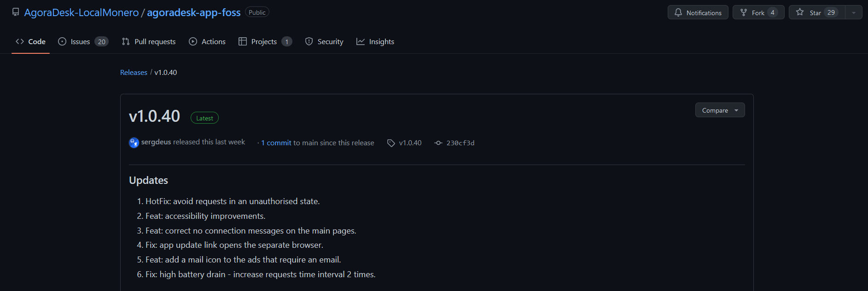Image resolution: width=868 pixels, height=291 pixels.
Task: Open the Issues tab
Action: click(x=83, y=41)
